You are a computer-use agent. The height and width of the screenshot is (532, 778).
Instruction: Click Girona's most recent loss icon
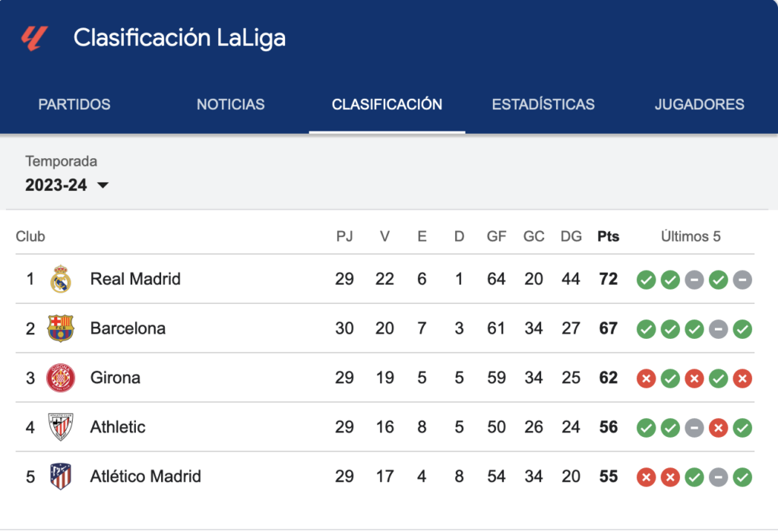(x=742, y=378)
